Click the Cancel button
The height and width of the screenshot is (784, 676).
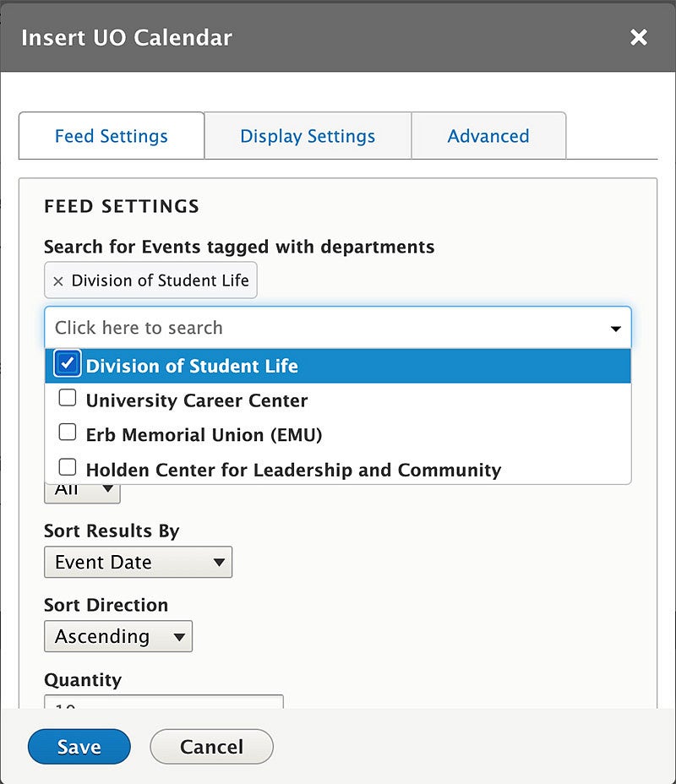coord(211,747)
